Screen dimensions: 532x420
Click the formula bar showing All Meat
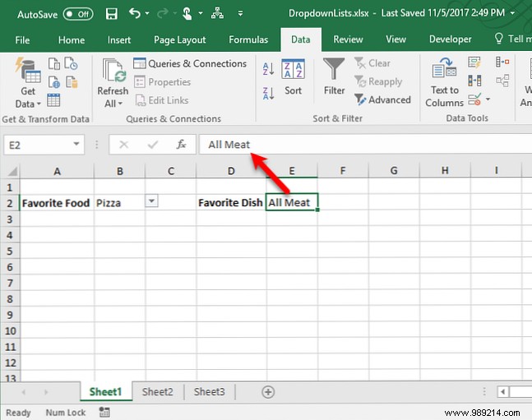[x=365, y=145]
